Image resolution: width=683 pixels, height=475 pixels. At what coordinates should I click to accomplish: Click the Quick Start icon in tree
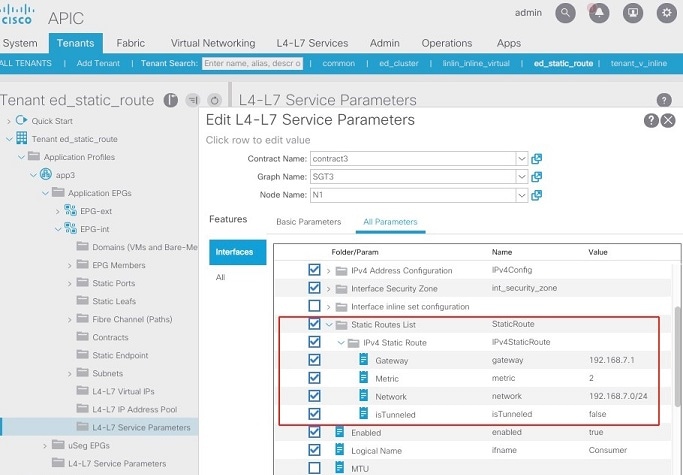click(21, 120)
